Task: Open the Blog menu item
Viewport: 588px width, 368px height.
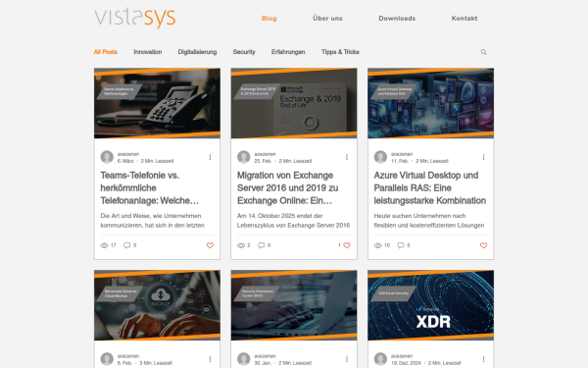Action: 269,18
